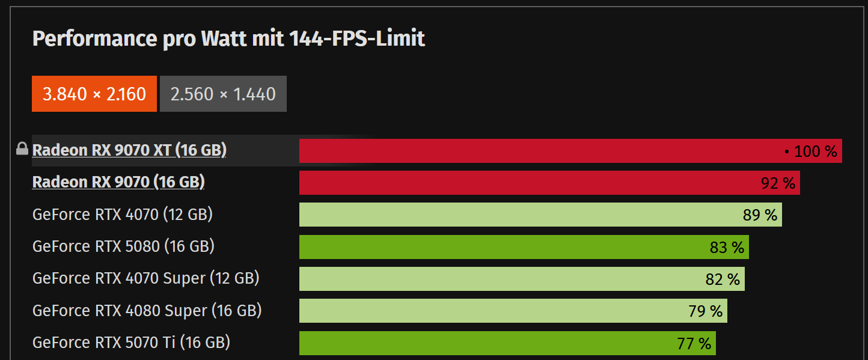Viewport: 868px width, 360px height.
Task: Select the GeForce RTX 5080 (16 GB) label
Action: 123,246
